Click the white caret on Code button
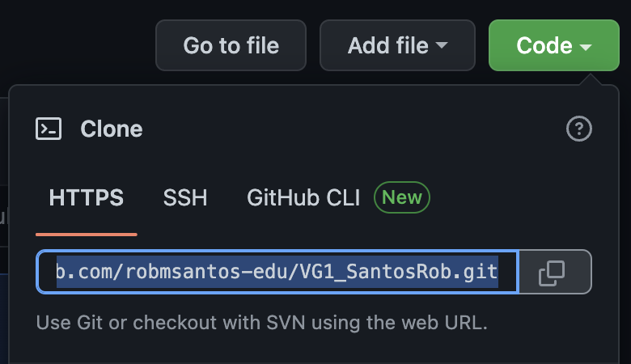Viewport: 631px width, 364px height. point(587,47)
